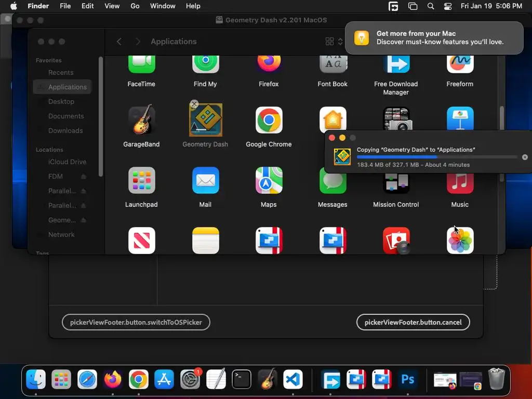This screenshot has height=399, width=532.
Task: Select Downloads in Finder sidebar
Action: 65,130
